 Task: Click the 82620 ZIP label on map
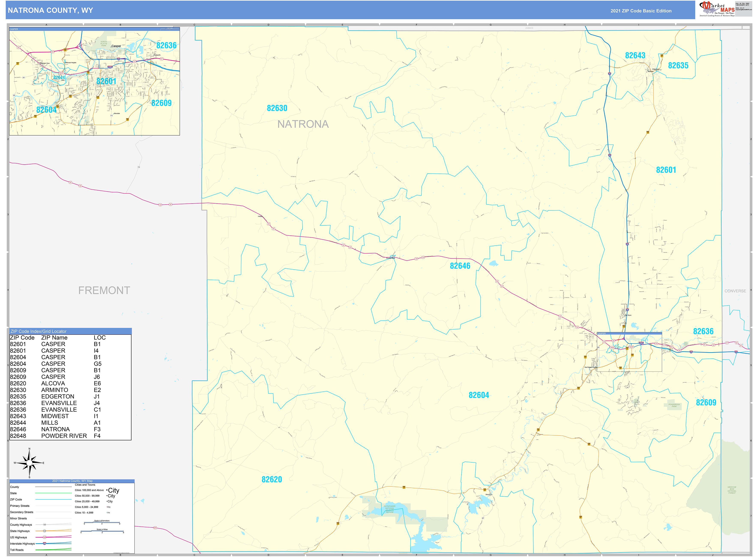(x=271, y=479)
